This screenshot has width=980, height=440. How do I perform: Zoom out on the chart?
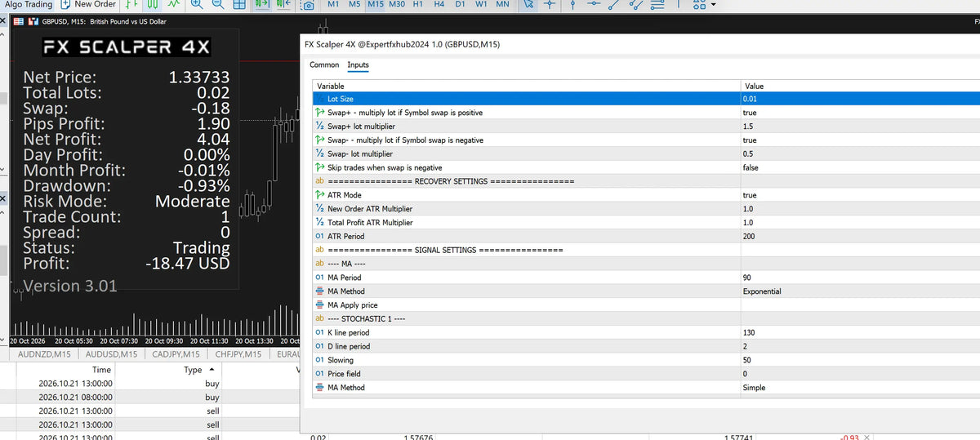pyautogui.click(x=217, y=5)
